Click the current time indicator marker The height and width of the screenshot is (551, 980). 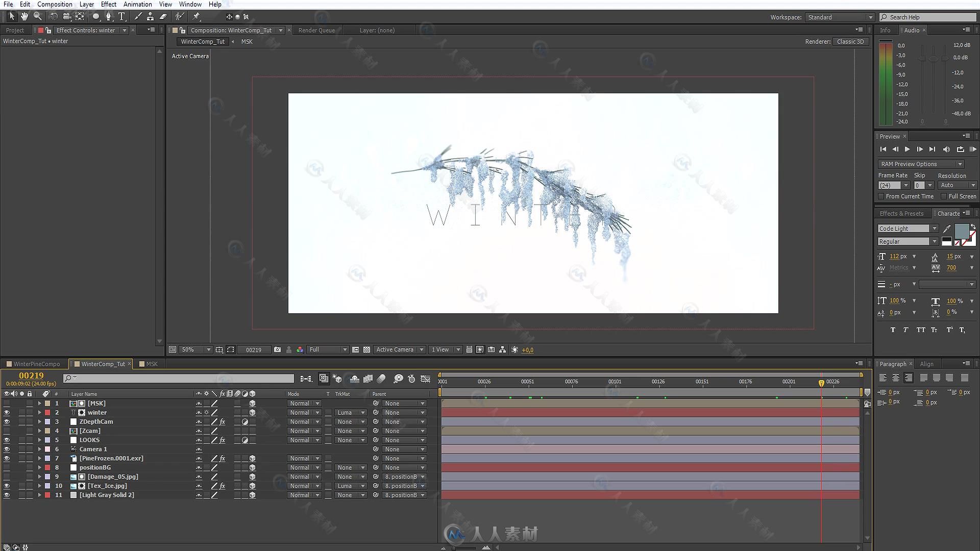821,383
